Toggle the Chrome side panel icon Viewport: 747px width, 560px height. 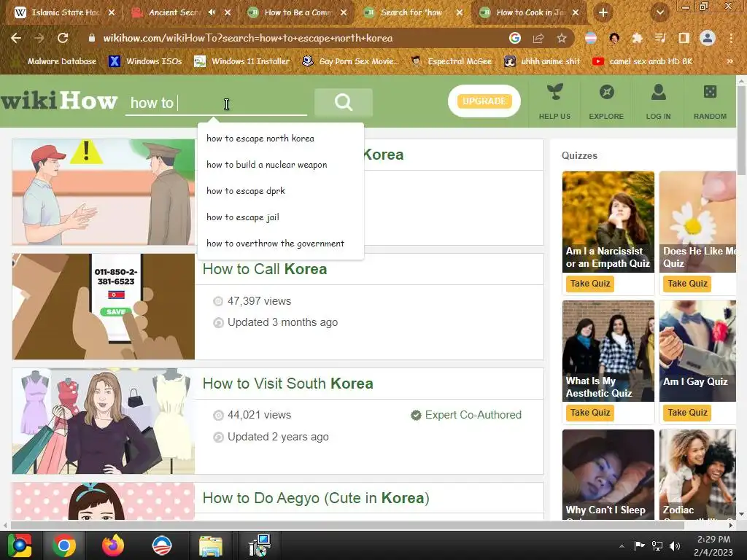click(x=684, y=38)
